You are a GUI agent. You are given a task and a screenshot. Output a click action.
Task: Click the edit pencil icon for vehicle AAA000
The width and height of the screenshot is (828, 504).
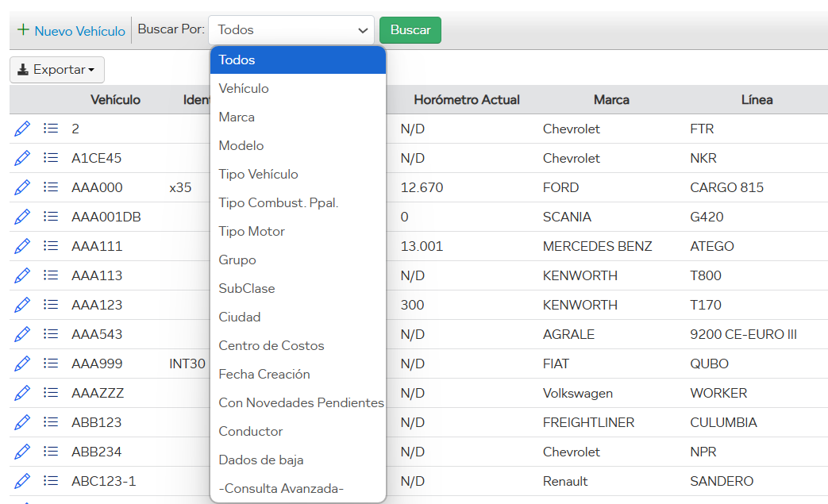(x=21, y=187)
